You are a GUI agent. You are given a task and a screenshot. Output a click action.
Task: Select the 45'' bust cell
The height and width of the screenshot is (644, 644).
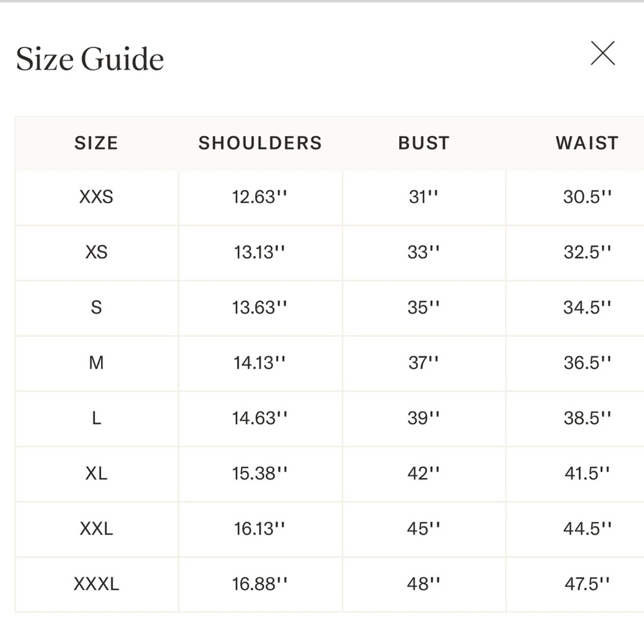pyautogui.click(x=424, y=529)
